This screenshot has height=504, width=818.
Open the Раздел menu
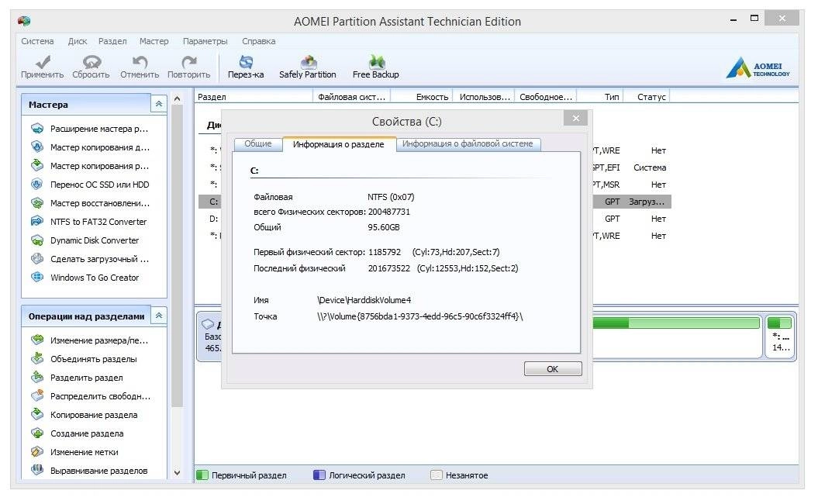[112, 41]
